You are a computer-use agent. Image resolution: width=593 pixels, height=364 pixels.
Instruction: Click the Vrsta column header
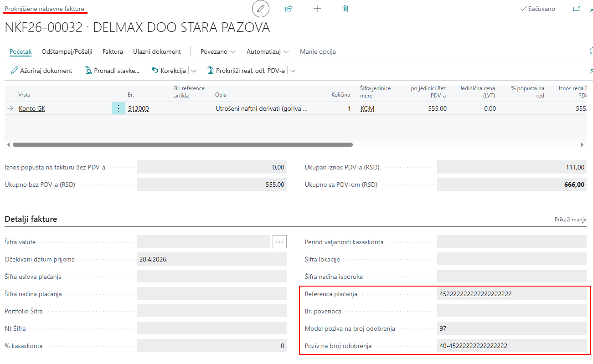24,95
